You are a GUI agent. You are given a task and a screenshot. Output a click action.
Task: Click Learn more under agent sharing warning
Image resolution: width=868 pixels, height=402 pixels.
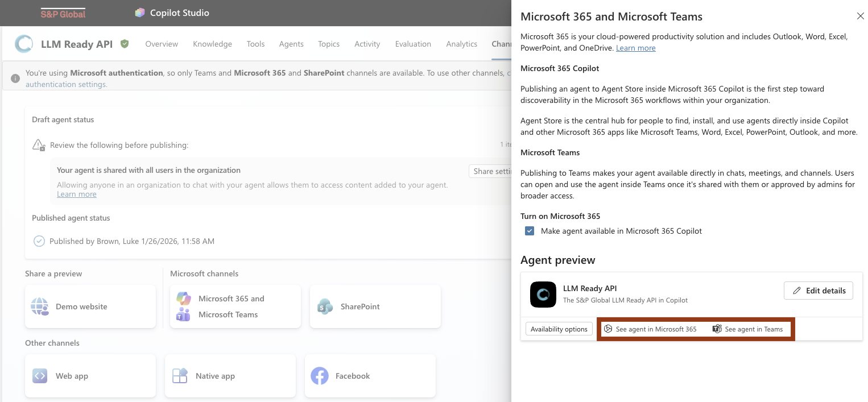pyautogui.click(x=77, y=194)
